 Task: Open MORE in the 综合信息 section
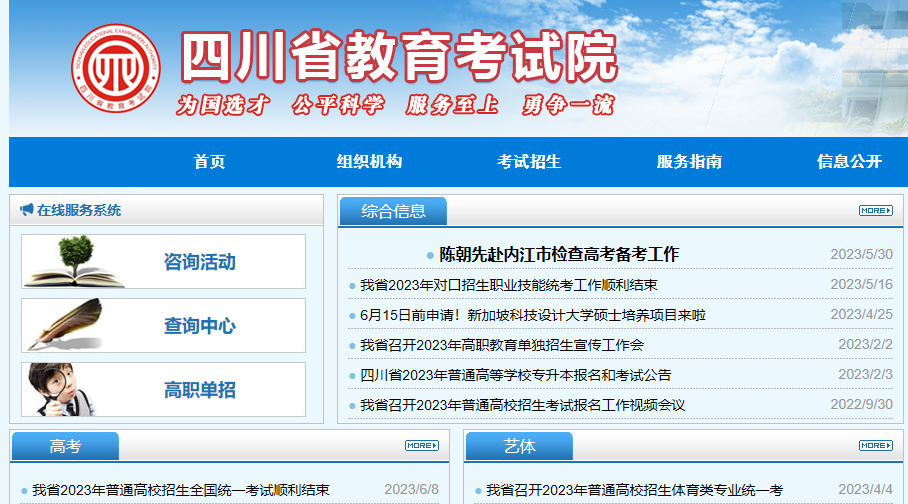pyautogui.click(x=875, y=210)
